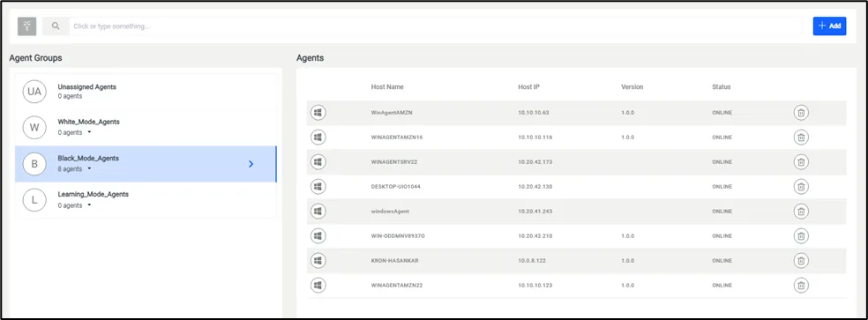Select host name WIN-ODDMNV8937O
Viewport: 868px width, 320px height.
coord(398,236)
